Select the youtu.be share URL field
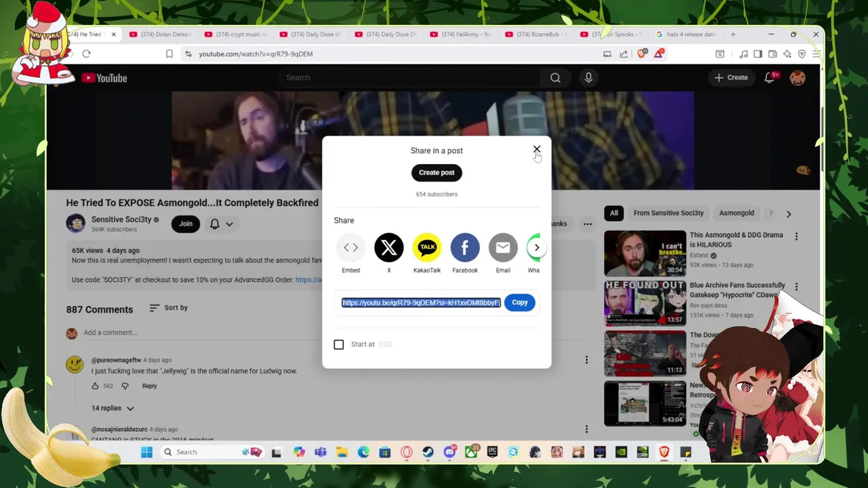The width and height of the screenshot is (868, 488). pos(421,303)
